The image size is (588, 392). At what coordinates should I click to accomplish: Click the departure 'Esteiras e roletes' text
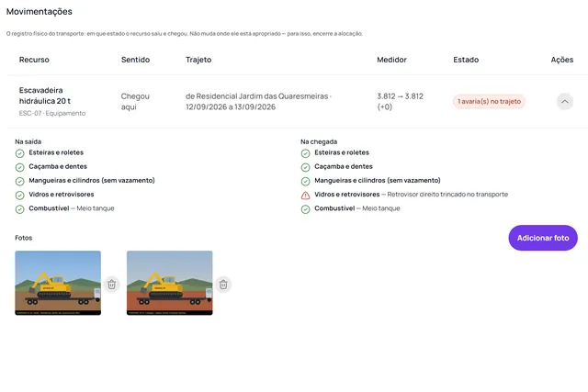pyautogui.click(x=56, y=152)
